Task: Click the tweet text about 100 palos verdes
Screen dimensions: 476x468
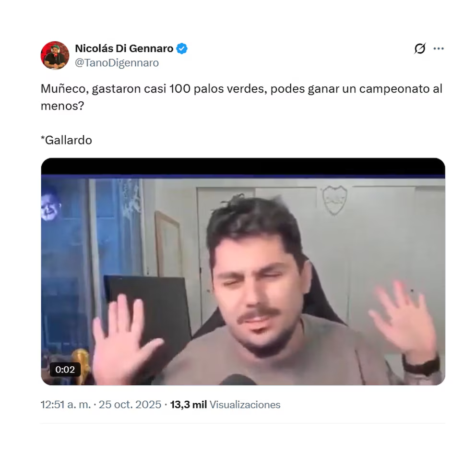Action: pyautogui.click(x=241, y=97)
